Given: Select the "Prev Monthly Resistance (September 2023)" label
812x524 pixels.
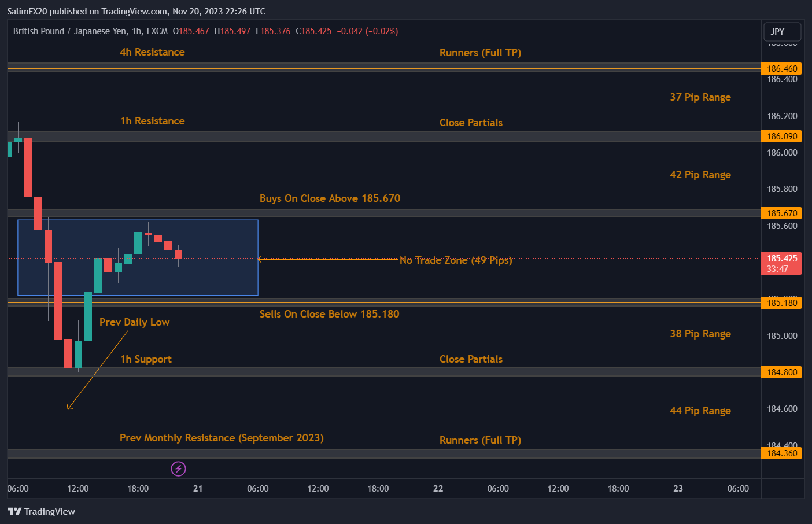Looking at the screenshot, I should pyautogui.click(x=222, y=438).
